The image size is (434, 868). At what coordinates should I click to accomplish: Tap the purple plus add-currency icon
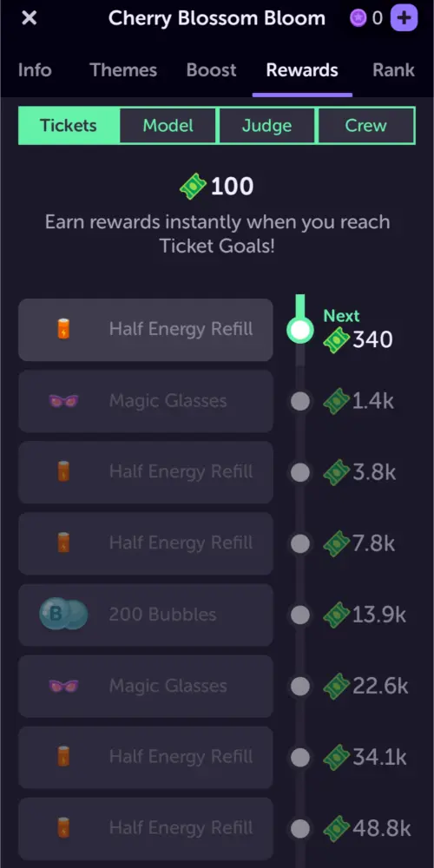404,17
